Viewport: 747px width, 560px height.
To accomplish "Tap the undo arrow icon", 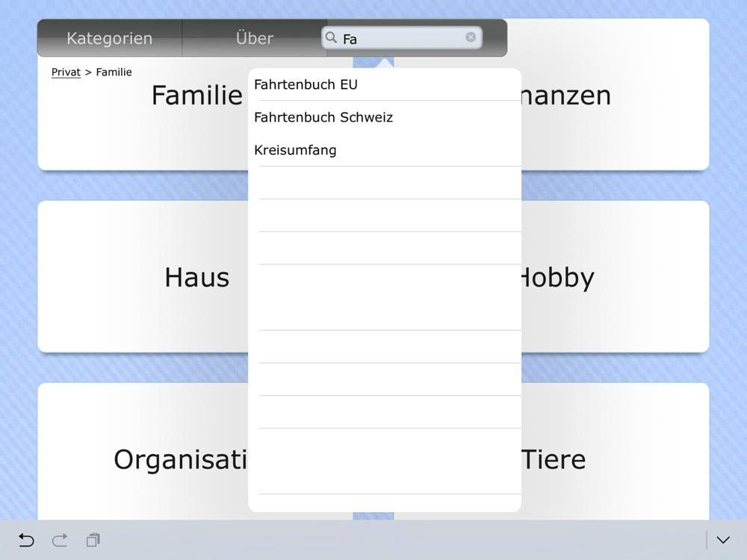I will click(26, 540).
